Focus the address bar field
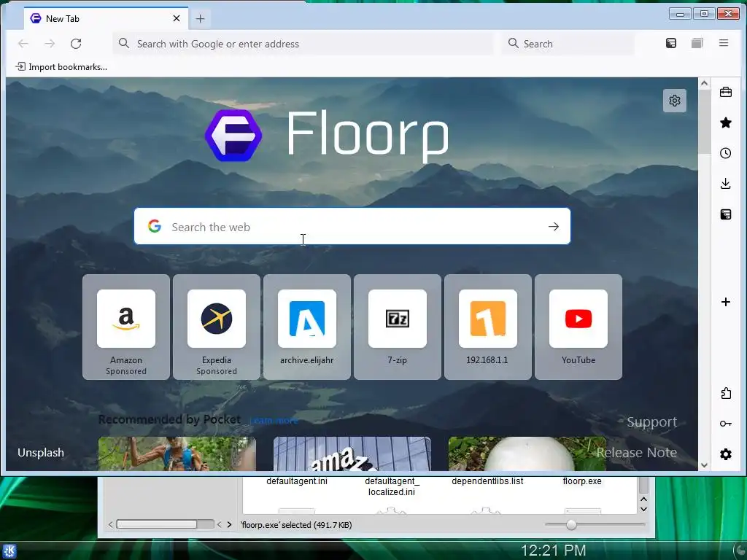 (x=303, y=44)
